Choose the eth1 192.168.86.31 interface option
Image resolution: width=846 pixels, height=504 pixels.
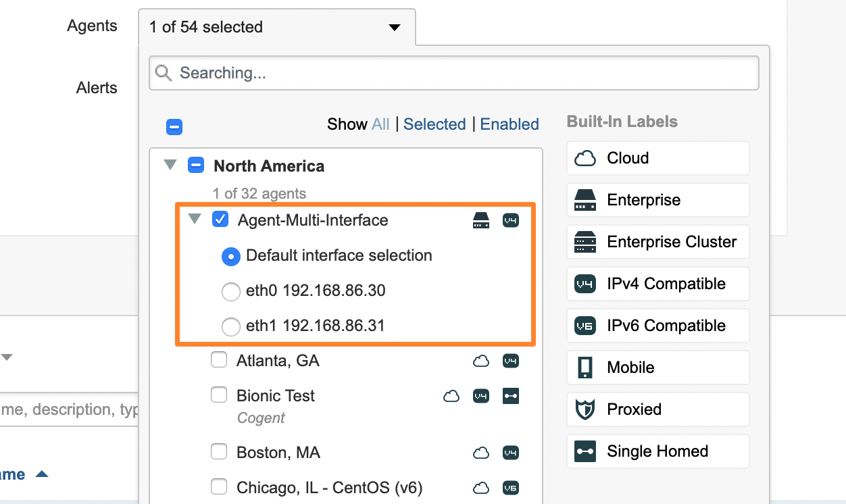[x=231, y=326]
